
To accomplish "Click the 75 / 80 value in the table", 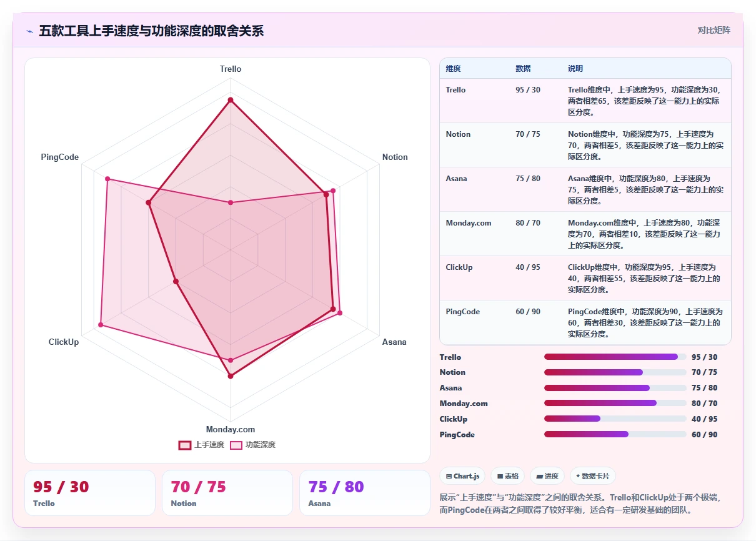I will (x=528, y=179).
